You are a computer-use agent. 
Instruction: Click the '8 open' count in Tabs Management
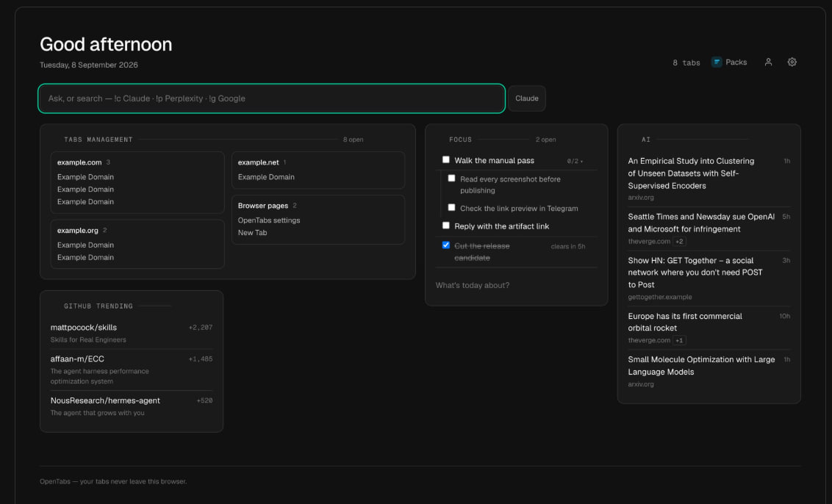pyautogui.click(x=353, y=140)
